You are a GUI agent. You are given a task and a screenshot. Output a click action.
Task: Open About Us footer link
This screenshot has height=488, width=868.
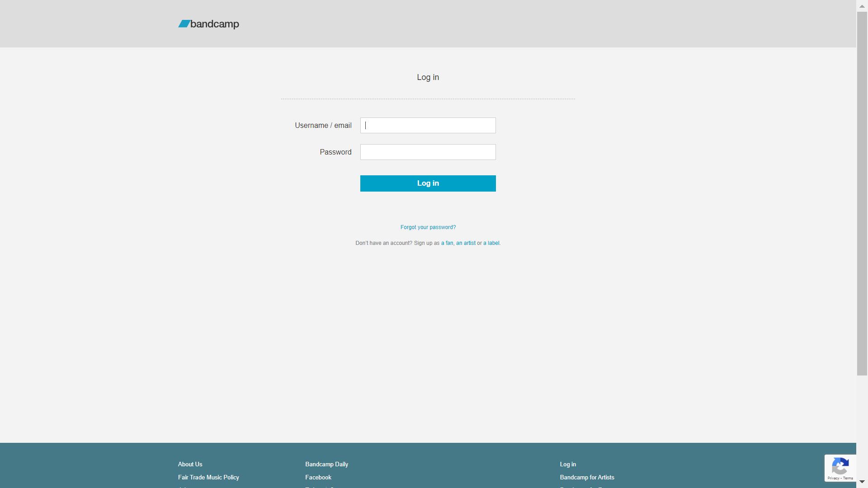(x=190, y=464)
